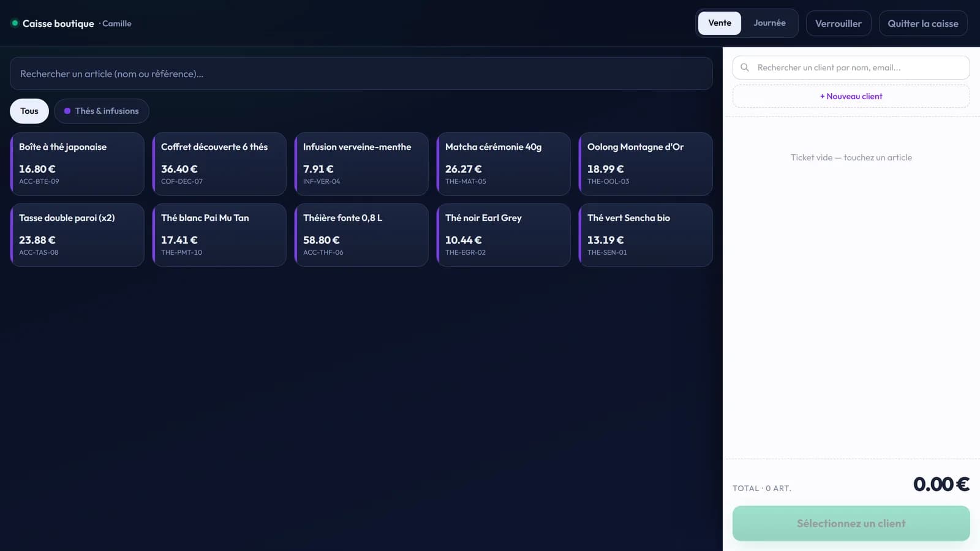980x551 pixels.
Task: Click reference code THE-EGR-02
Action: coord(466,252)
